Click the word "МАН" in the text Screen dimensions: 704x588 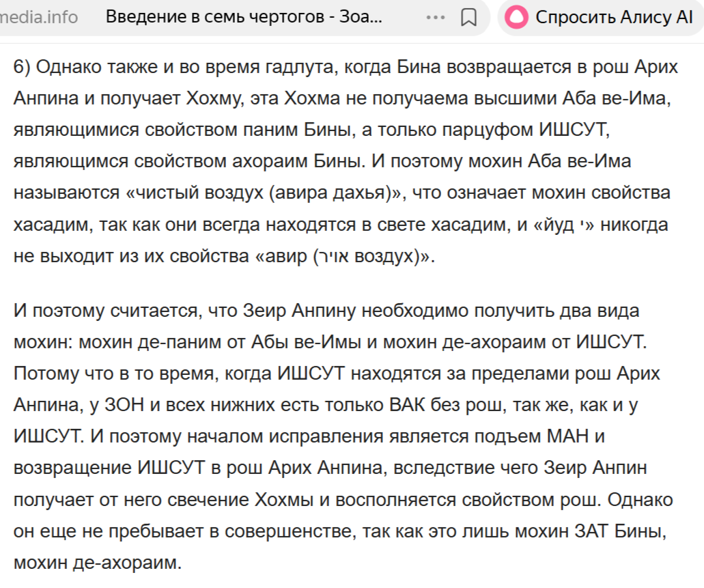point(567,436)
